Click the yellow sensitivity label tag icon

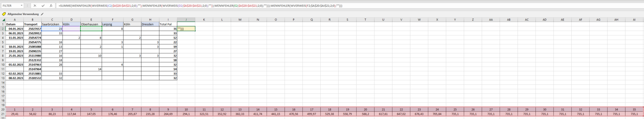pyautogui.click(x=4, y=14)
